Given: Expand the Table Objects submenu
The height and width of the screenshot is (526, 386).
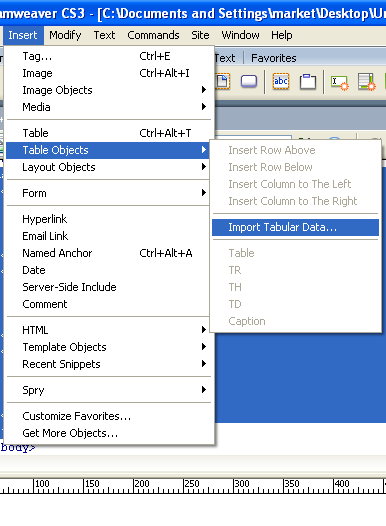Looking at the screenshot, I should 108,150.
